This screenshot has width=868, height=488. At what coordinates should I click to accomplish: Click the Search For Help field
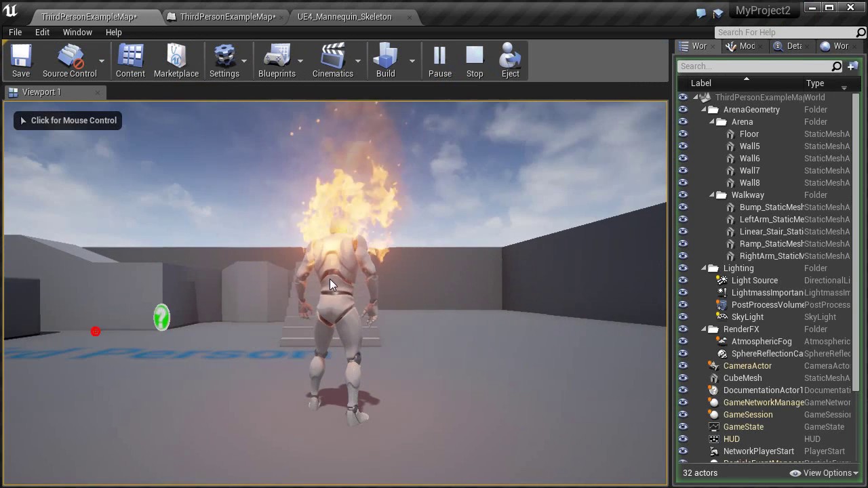click(785, 32)
